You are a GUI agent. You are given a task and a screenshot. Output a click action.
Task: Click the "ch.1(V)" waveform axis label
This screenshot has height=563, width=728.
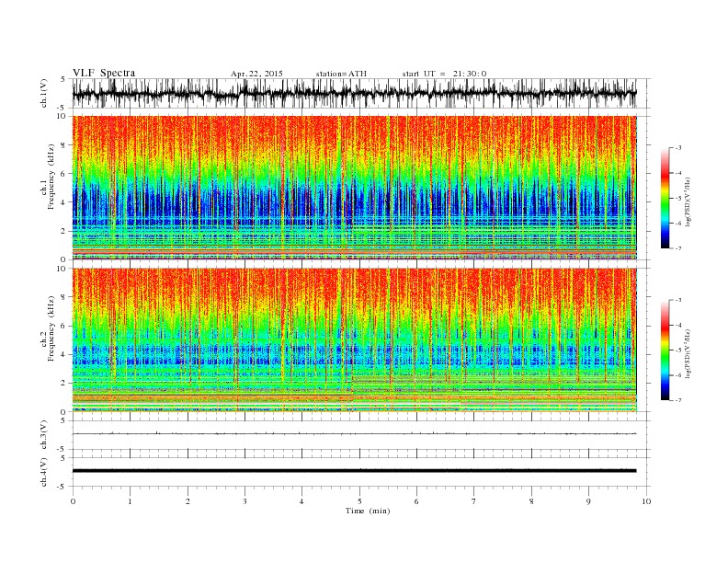coord(44,93)
